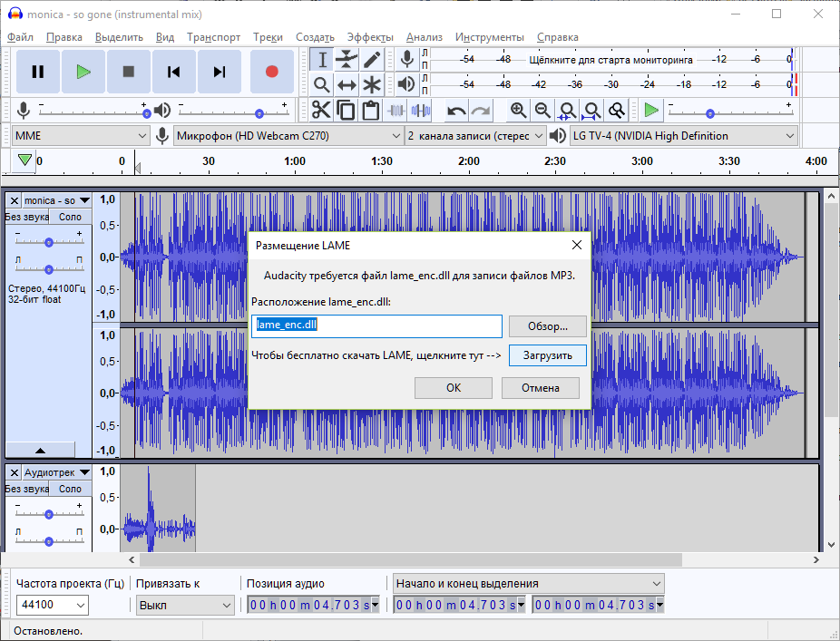Screen dimensions: 840x641
Task: Click the lame_enc.dll location text field
Action: 376,326
